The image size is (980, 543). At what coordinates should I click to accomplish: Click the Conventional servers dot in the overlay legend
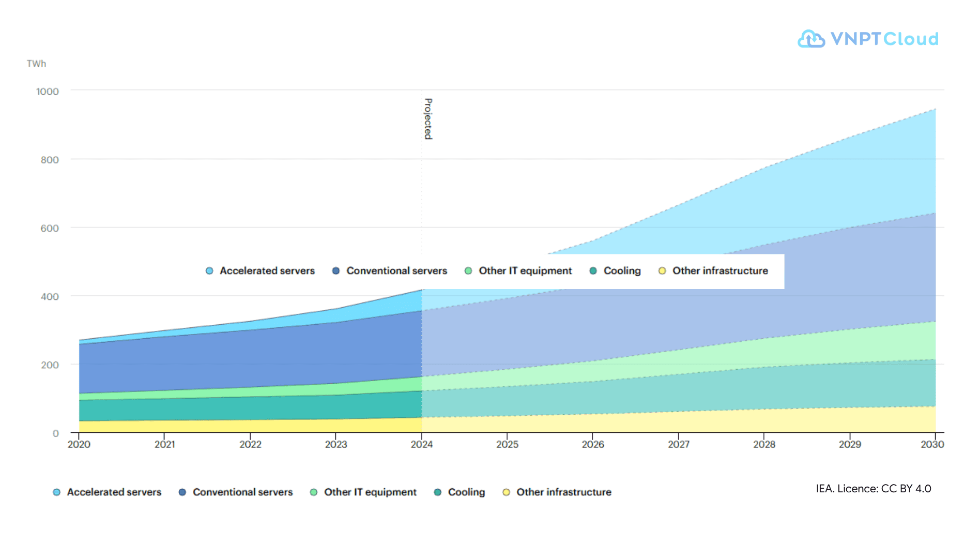(336, 271)
